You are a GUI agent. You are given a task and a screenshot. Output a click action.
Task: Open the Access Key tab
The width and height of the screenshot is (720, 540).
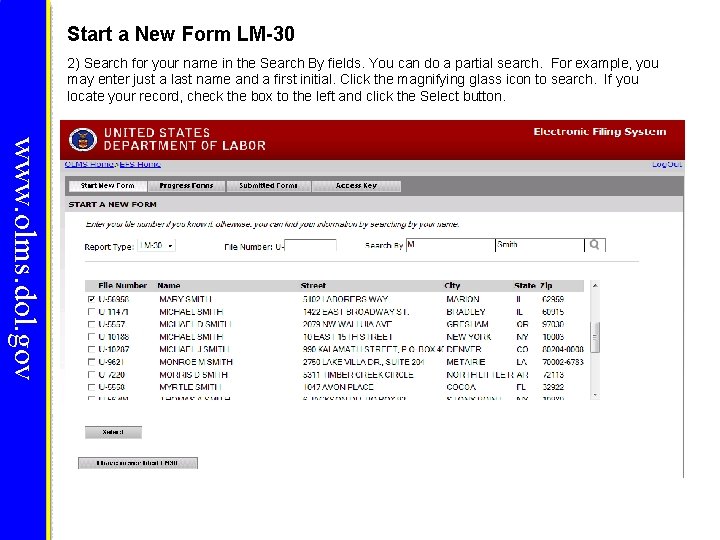pos(356,186)
